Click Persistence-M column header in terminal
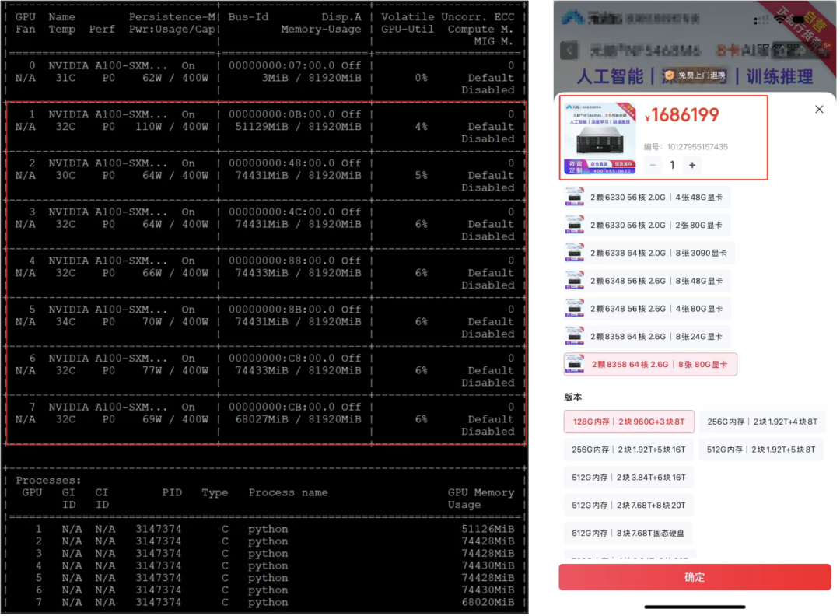The width and height of the screenshot is (840, 616). coord(171,17)
